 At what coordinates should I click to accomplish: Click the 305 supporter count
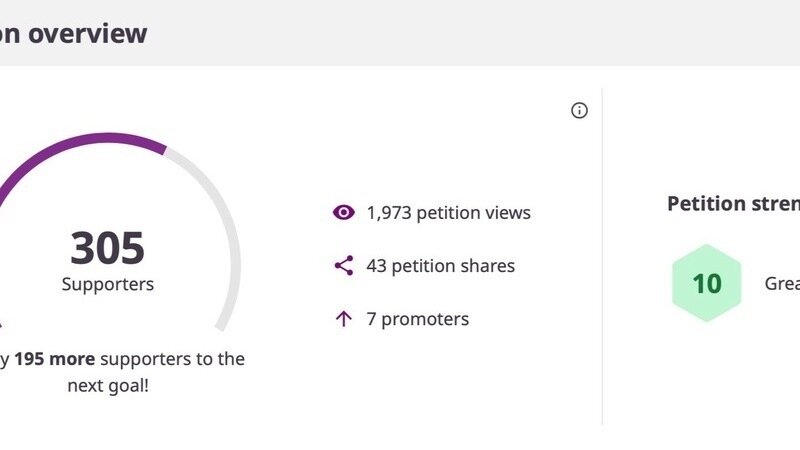pyautogui.click(x=107, y=248)
